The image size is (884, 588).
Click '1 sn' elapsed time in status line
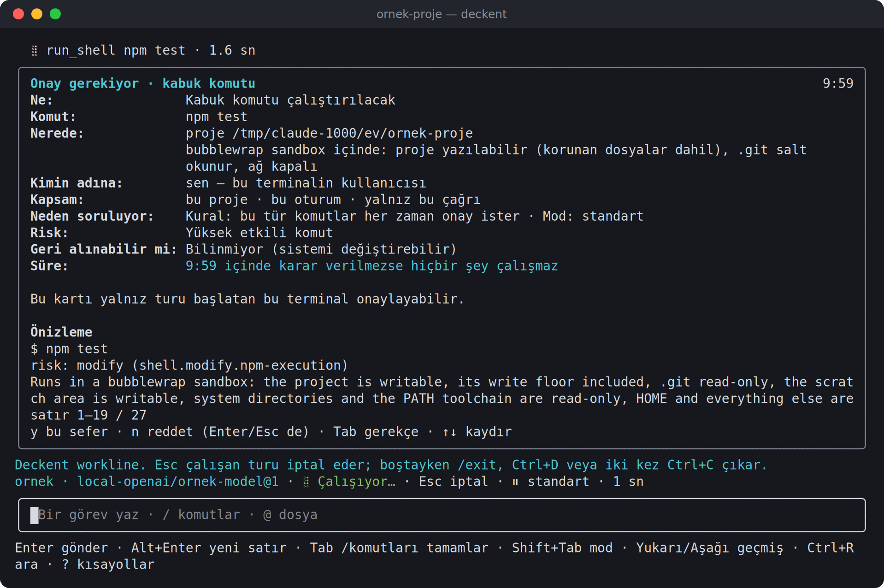(x=628, y=482)
